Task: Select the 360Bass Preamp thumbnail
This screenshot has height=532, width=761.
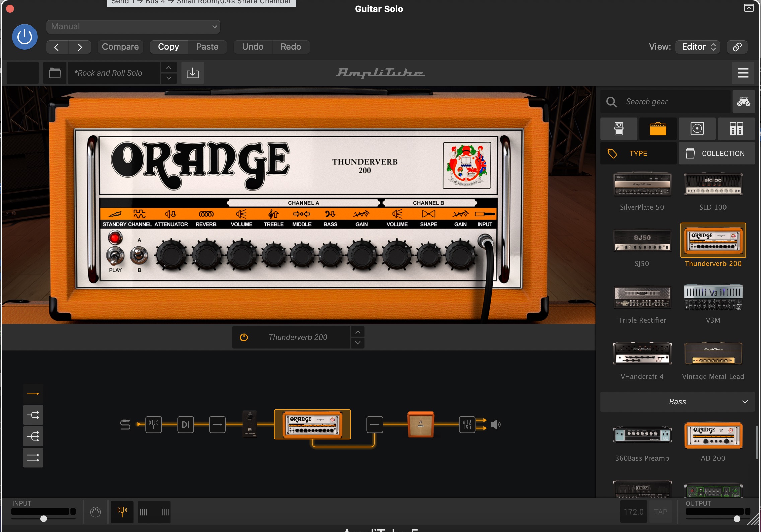Action: coord(642,435)
